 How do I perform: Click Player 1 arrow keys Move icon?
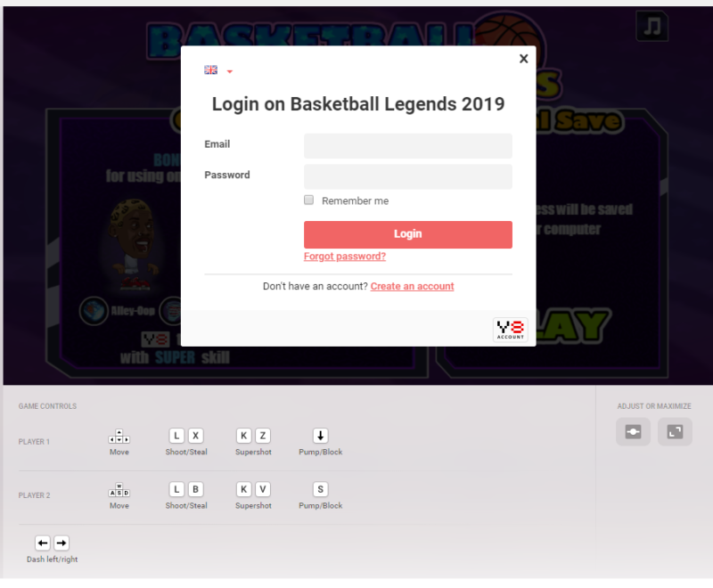(119, 437)
